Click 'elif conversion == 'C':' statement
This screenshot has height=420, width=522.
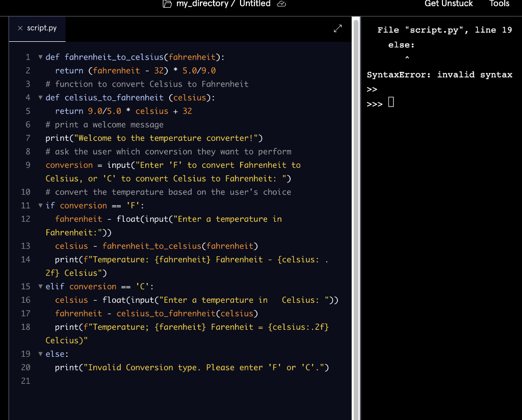(x=99, y=286)
